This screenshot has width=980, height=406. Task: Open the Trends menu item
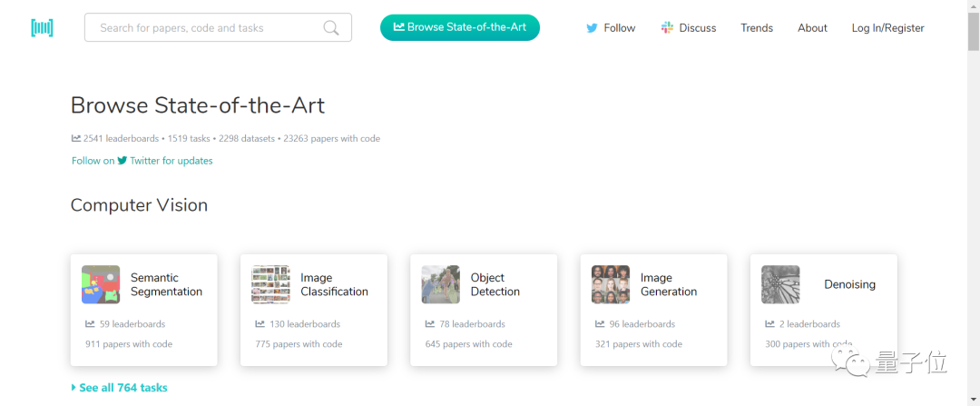757,28
